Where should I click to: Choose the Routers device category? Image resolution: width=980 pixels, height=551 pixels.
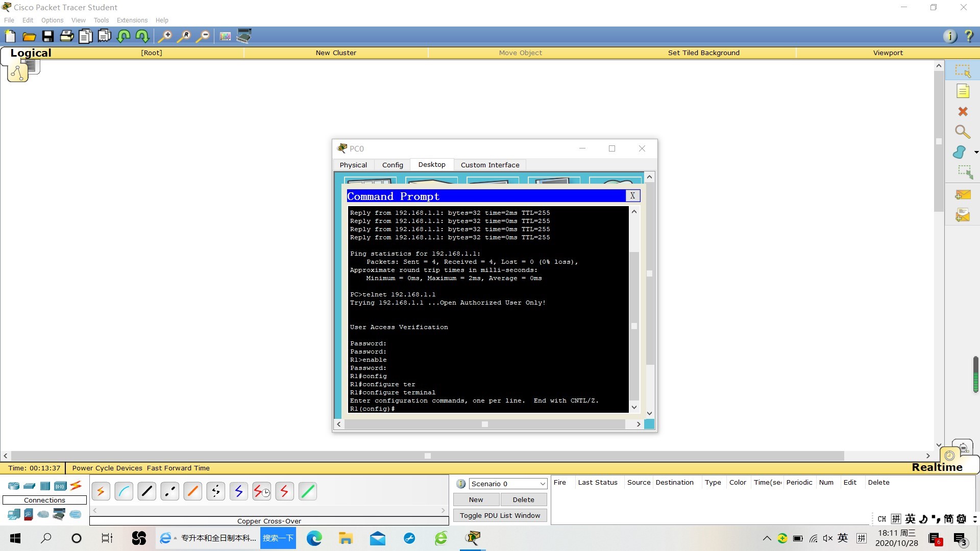[14, 486]
